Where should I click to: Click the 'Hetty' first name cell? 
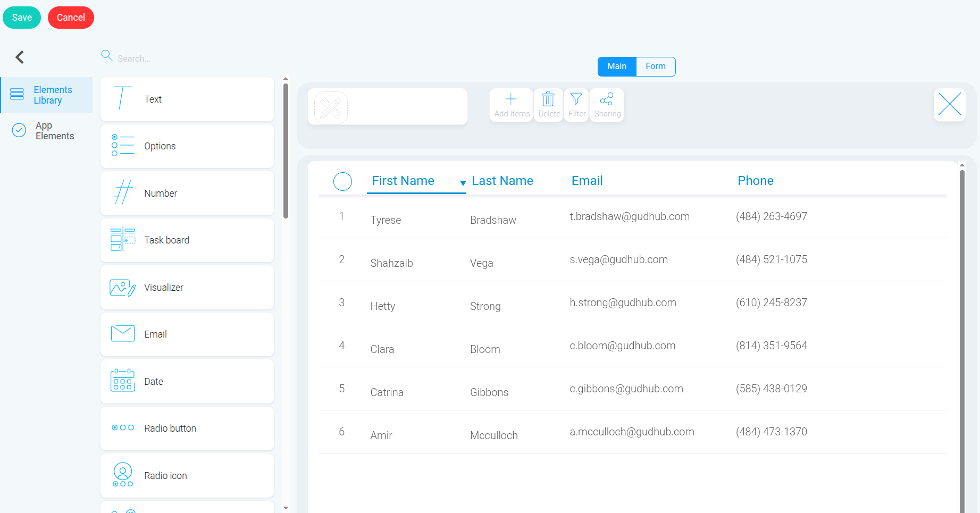coord(382,306)
